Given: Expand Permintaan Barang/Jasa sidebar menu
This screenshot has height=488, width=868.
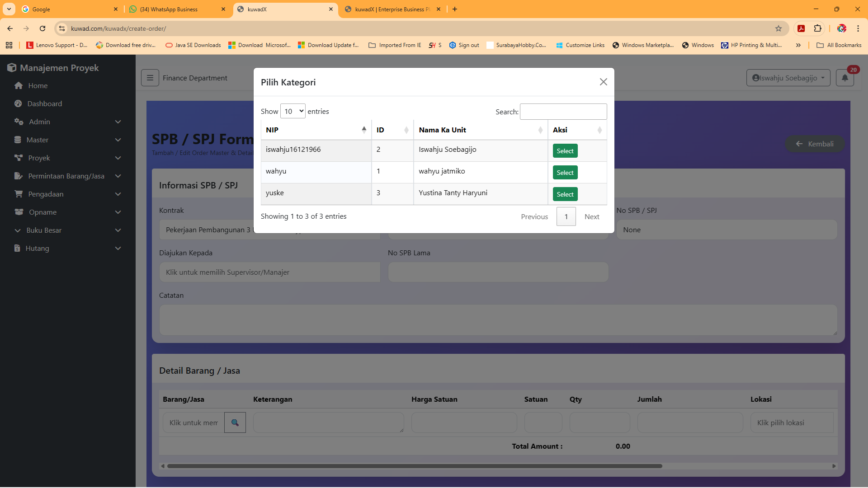Looking at the screenshot, I should coord(68,176).
